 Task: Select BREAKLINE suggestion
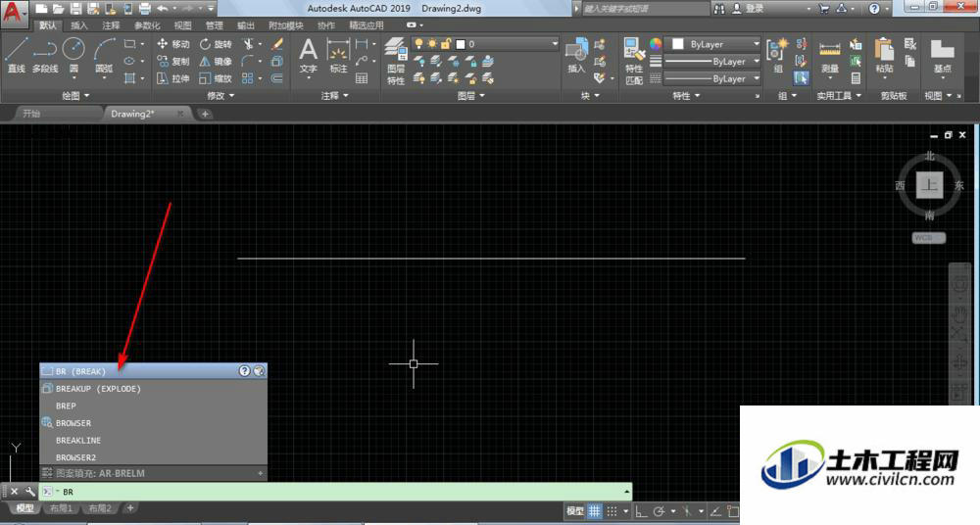153,441
